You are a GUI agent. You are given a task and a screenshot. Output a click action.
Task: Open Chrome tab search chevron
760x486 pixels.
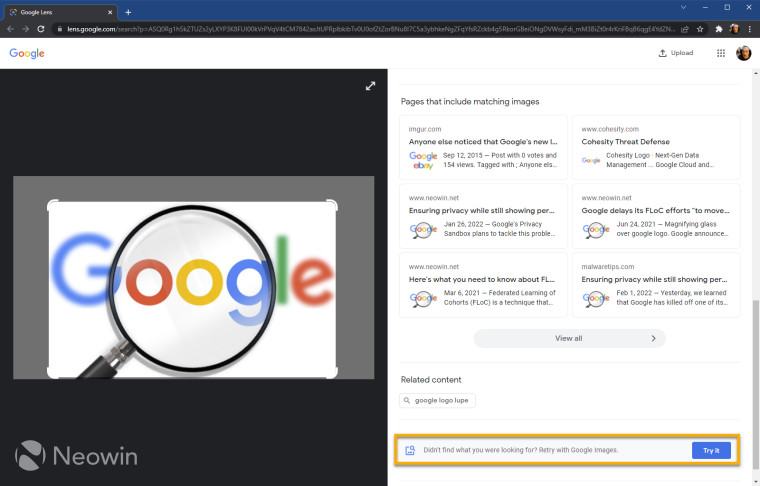point(683,7)
